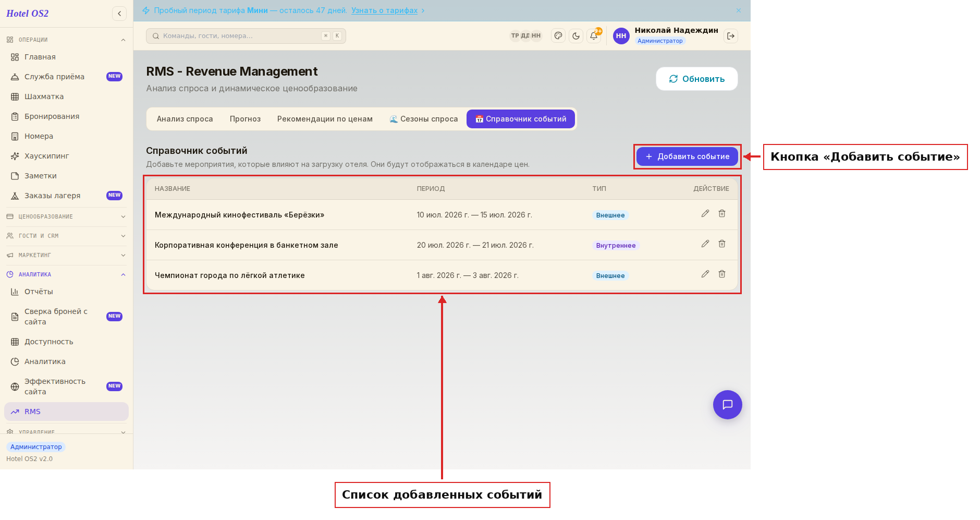Select RMS in the sidebar

click(66, 412)
